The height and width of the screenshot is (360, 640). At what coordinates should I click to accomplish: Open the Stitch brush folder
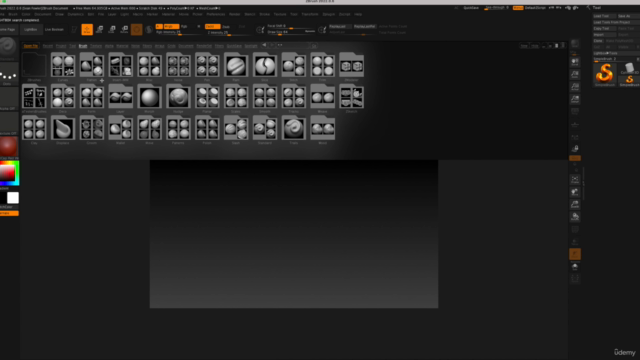pos(294,65)
